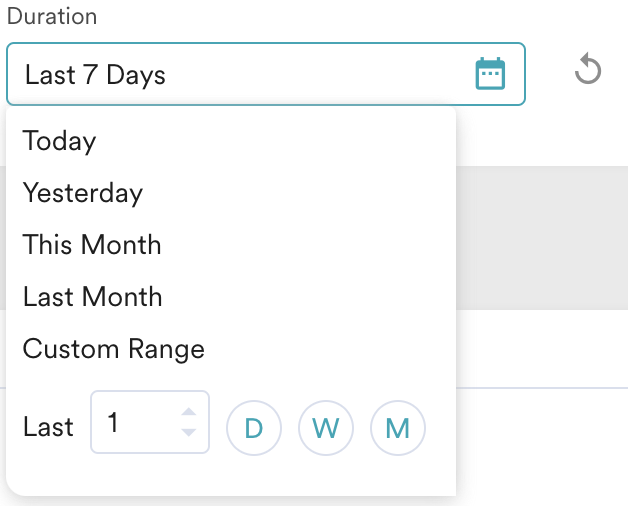Choose Yesterday from the duration list
628x506 pixels.
pyautogui.click(x=83, y=193)
